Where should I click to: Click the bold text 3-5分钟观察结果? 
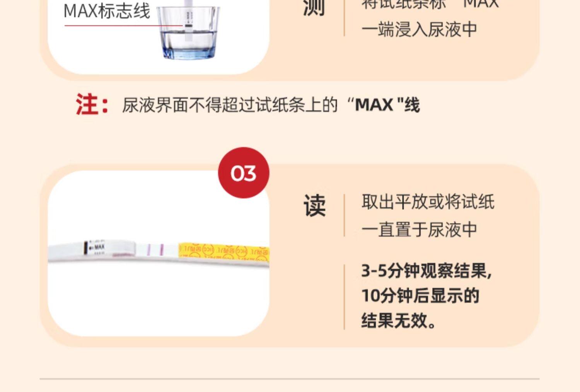pyautogui.click(x=426, y=271)
